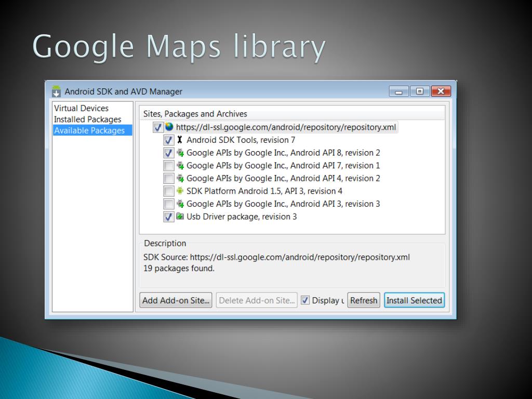Select the repository.xml URL row
The height and width of the screenshot is (399, 532).
coord(286,127)
